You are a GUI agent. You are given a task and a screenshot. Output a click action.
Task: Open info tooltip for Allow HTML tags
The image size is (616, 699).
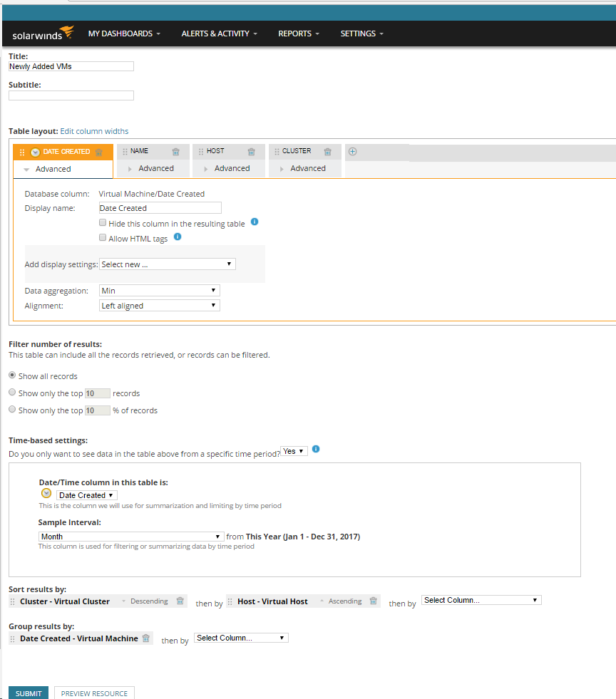(178, 237)
